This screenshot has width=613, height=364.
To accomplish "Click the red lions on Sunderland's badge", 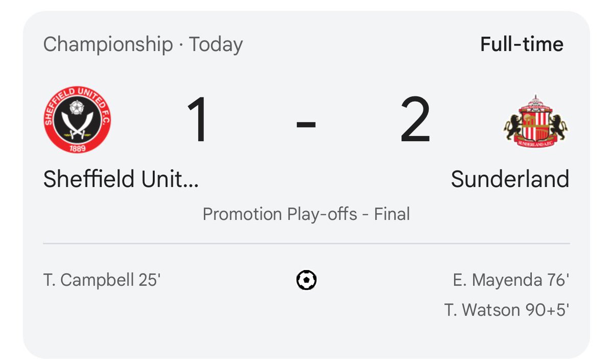I will coord(512,125).
